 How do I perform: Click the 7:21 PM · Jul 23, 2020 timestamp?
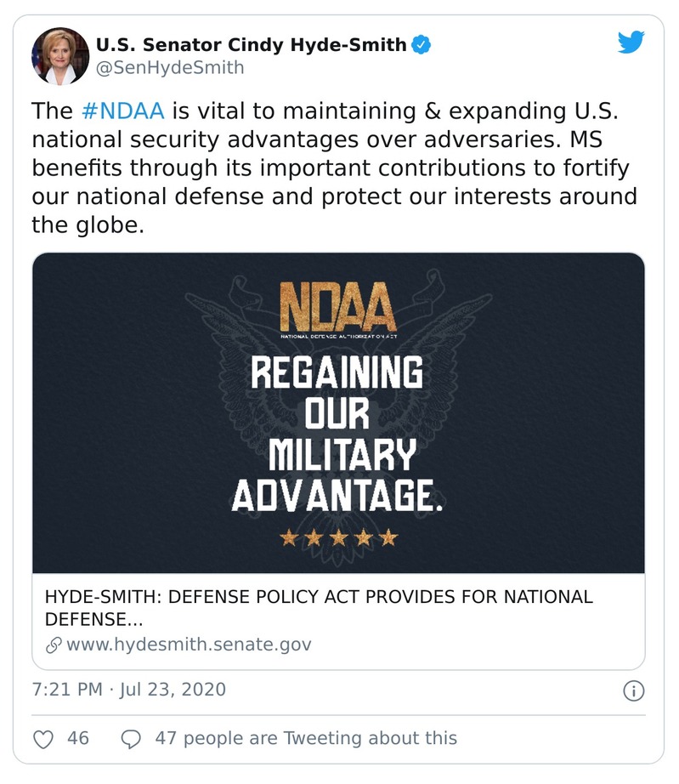point(129,689)
